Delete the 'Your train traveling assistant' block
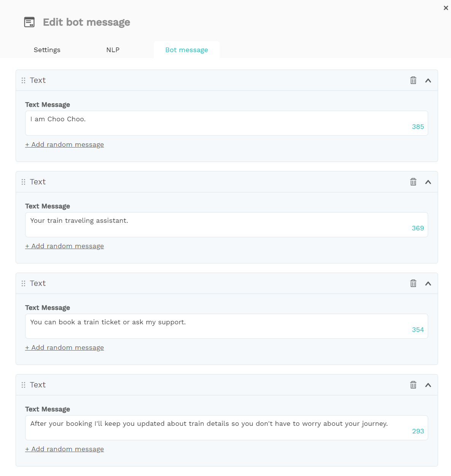Viewport: 451px width, 476px height. (x=413, y=182)
